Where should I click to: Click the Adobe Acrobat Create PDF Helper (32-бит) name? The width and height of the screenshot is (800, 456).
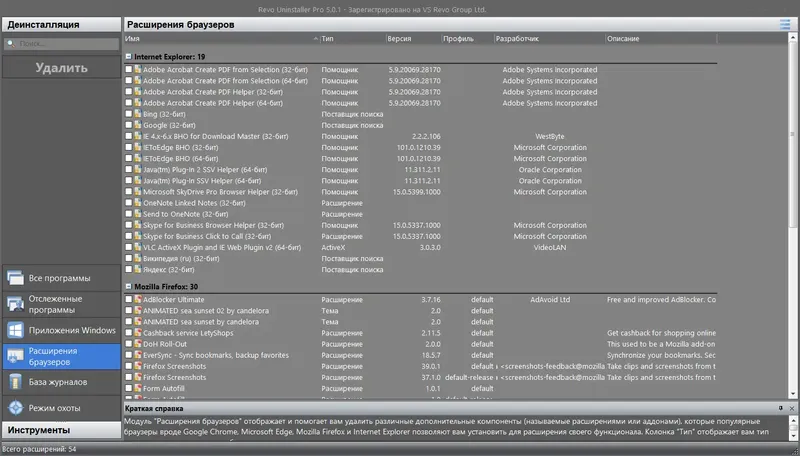pyautogui.click(x=213, y=92)
